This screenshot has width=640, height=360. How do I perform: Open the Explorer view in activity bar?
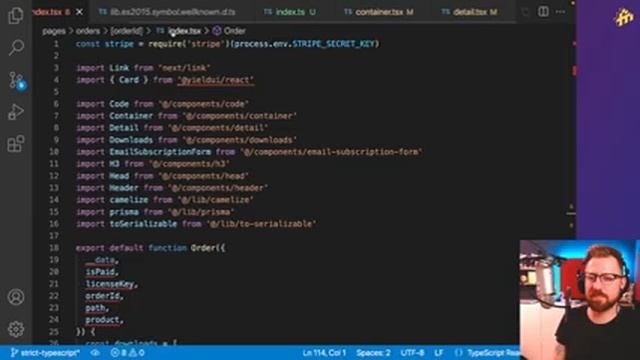(x=16, y=16)
